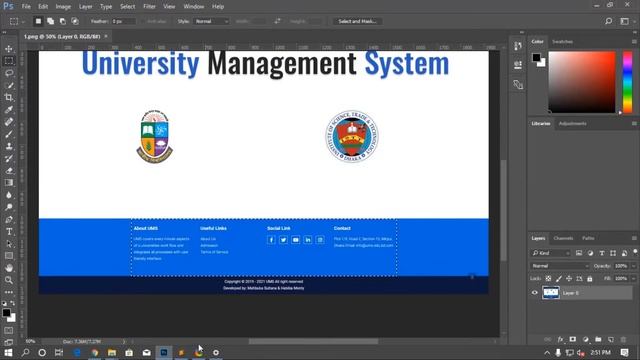Open the Fill slider arrow

click(x=633, y=278)
